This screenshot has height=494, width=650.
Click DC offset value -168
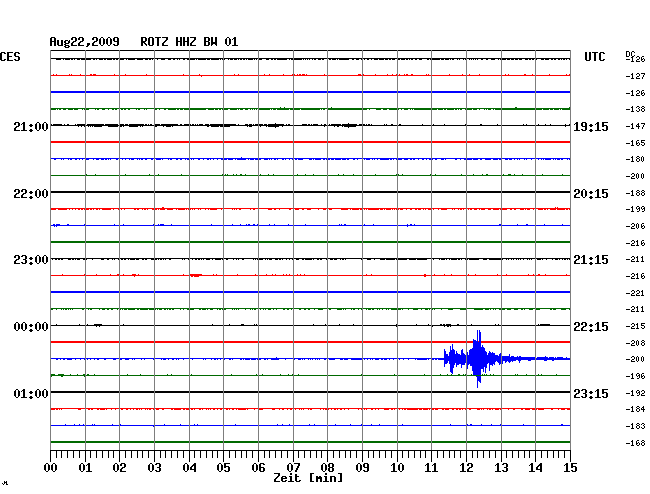(635, 443)
